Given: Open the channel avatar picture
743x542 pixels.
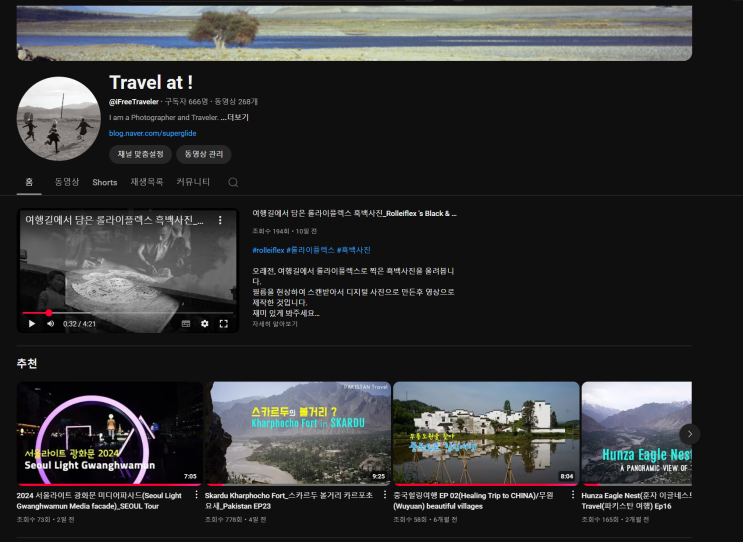Looking at the screenshot, I should 59,118.
